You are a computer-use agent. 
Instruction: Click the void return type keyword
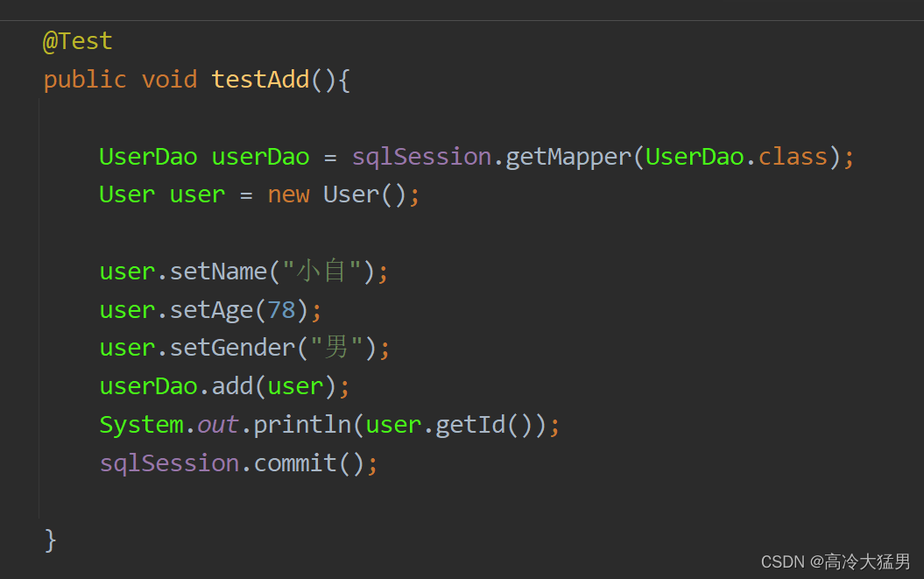(x=169, y=80)
